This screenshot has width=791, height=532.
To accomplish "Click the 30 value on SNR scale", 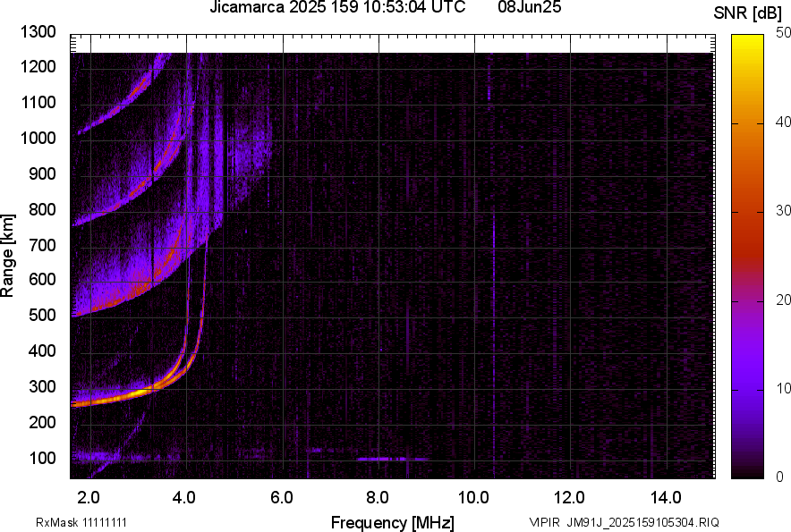I will [784, 211].
